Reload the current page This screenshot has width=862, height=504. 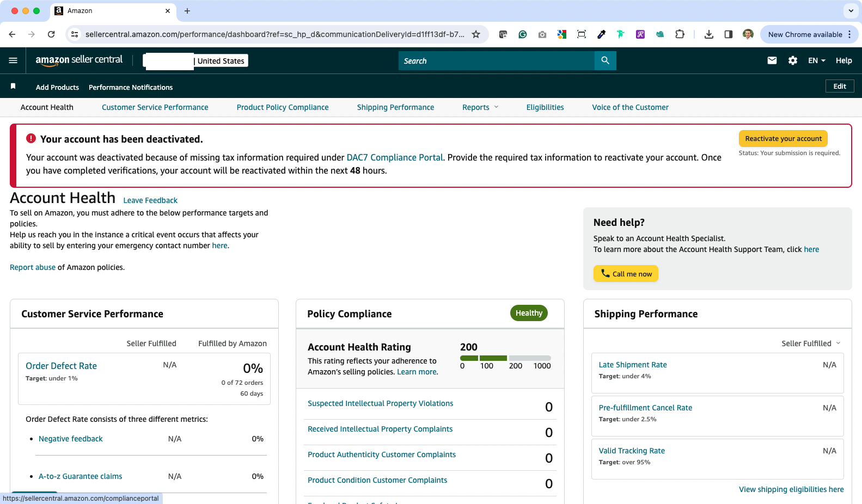(51, 34)
